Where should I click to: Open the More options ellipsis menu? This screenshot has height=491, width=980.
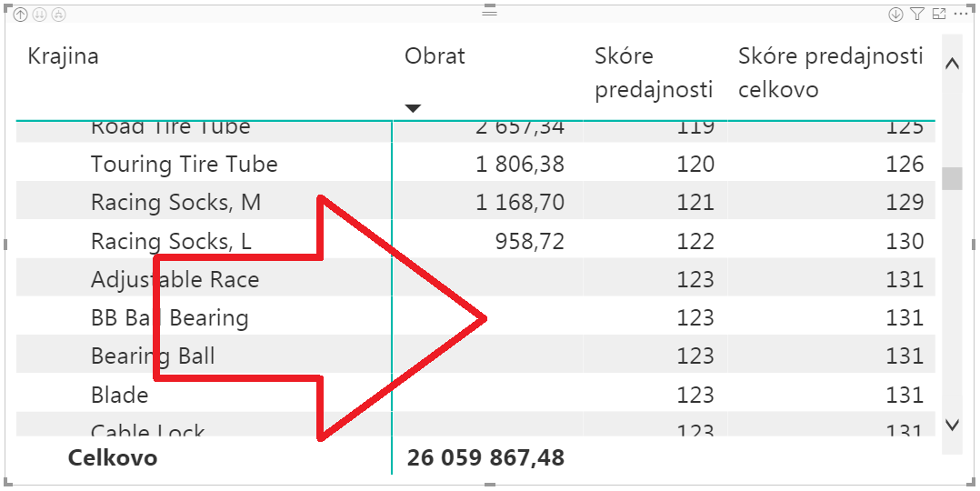(961, 14)
